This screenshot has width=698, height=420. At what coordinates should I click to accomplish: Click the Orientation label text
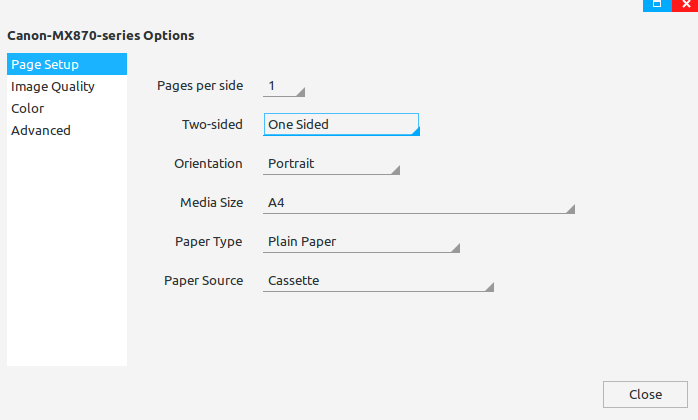click(208, 163)
